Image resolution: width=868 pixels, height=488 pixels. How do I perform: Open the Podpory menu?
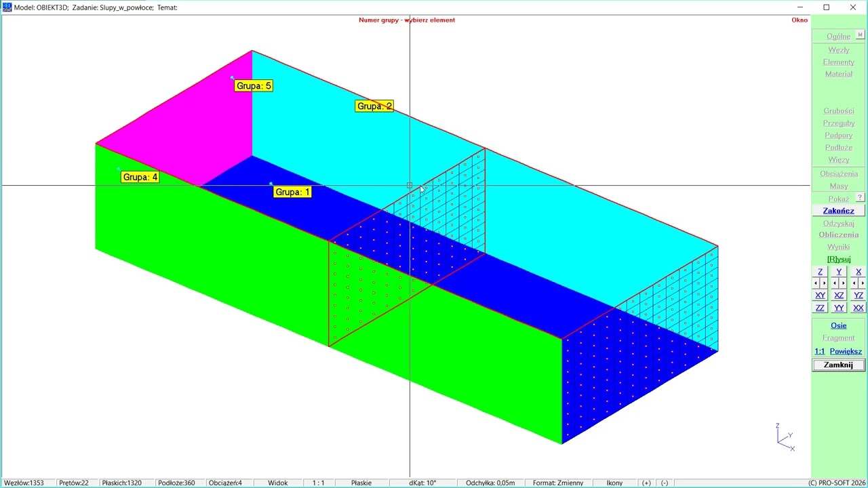[839, 136]
